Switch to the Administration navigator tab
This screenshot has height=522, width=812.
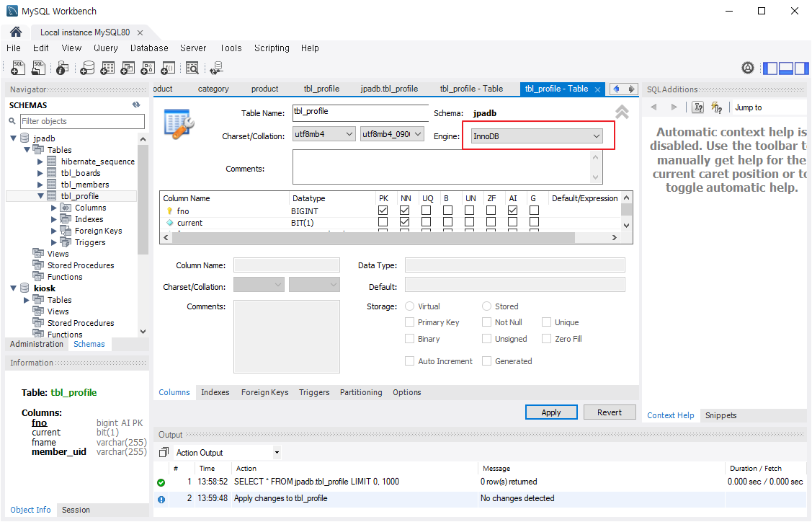coord(37,344)
